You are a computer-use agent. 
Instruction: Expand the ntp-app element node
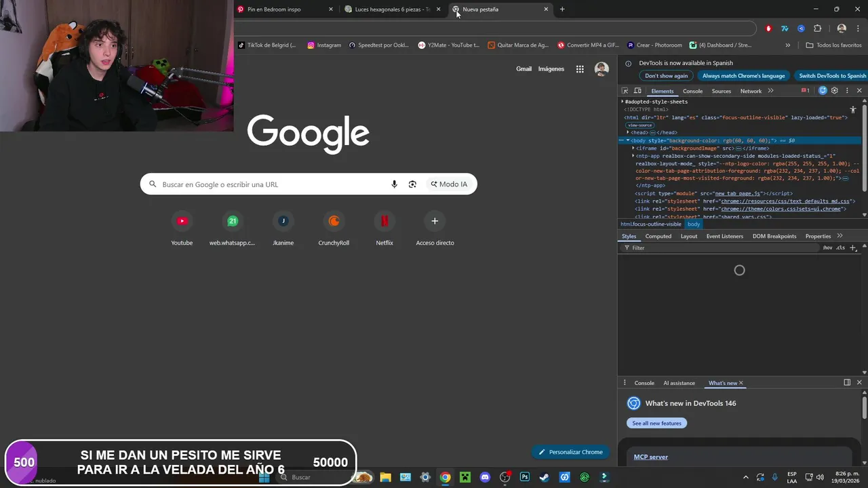[633, 156]
